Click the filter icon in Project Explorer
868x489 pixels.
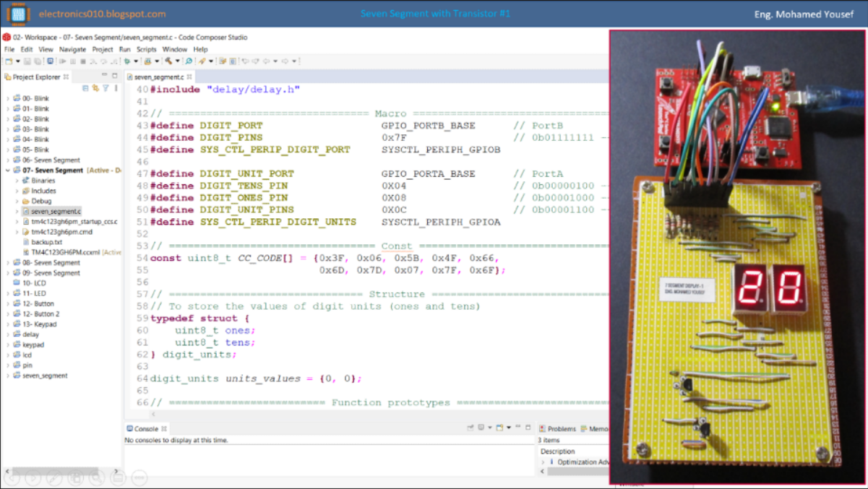pyautogui.click(x=106, y=88)
